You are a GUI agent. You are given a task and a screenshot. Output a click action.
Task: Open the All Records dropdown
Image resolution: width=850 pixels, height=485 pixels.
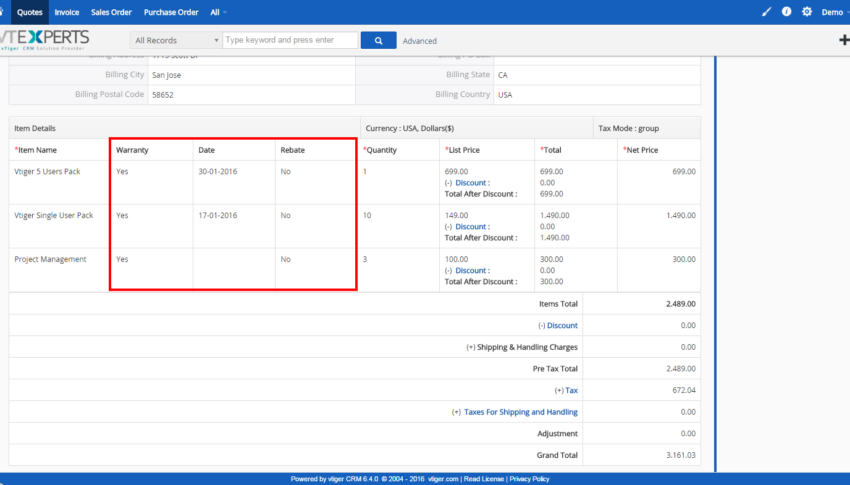(x=176, y=40)
